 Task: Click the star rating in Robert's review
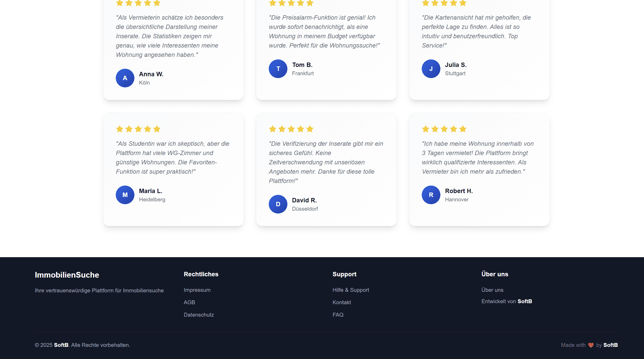[x=444, y=129]
